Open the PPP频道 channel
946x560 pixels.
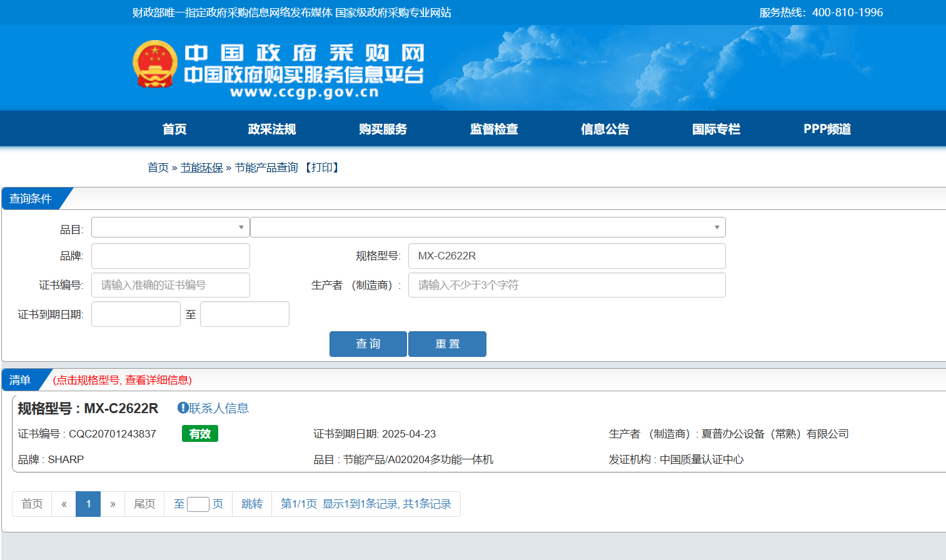827,129
